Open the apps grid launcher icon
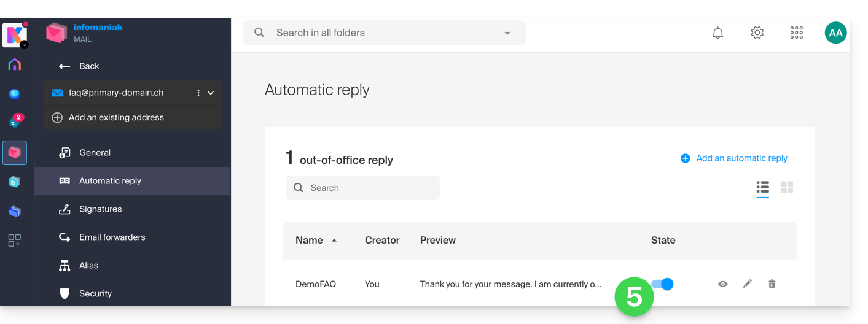The image size is (868, 324). [796, 33]
